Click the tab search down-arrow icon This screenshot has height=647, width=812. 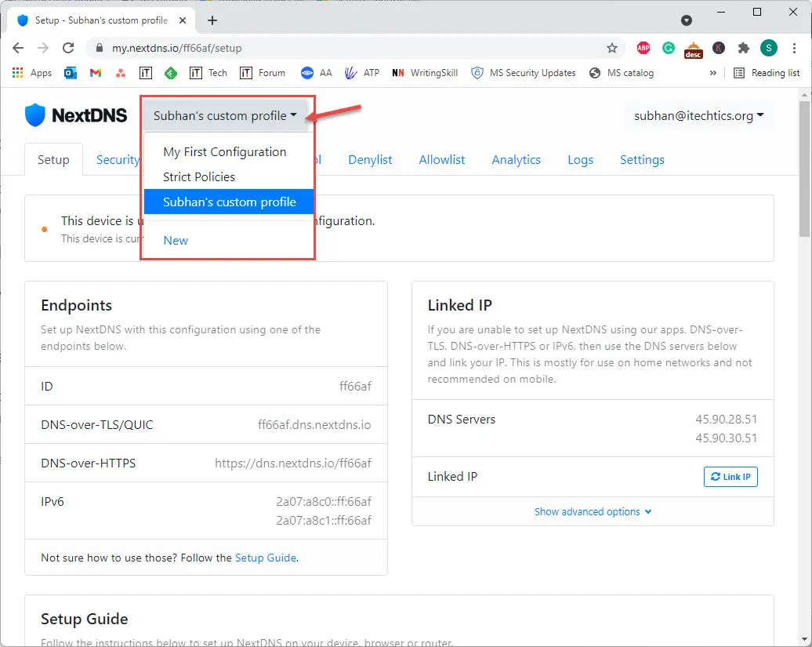point(686,20)
